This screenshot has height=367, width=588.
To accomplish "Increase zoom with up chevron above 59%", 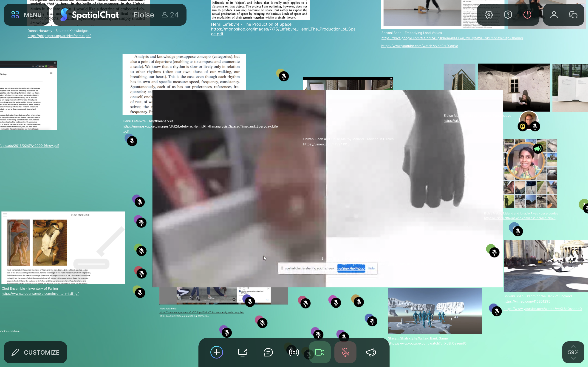I will click(x=573, y=346).
